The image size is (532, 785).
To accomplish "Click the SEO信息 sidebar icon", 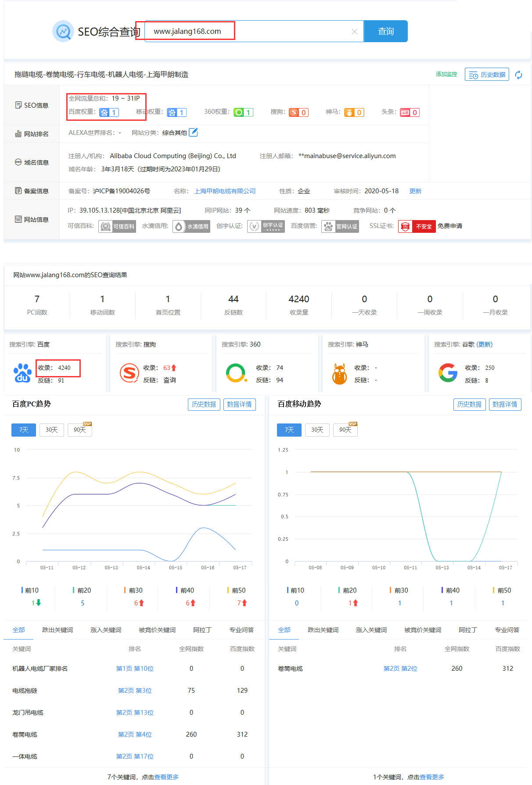I will (18, 105).
